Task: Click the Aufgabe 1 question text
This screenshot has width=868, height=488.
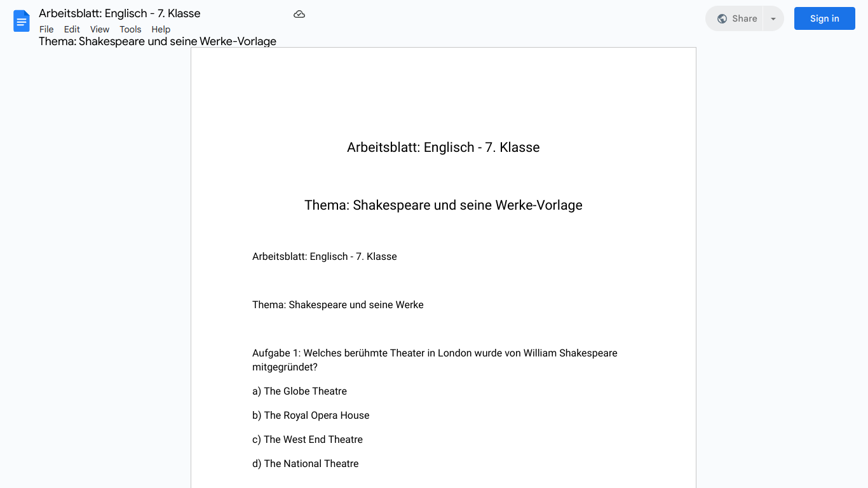Action: tap(435, 360)
